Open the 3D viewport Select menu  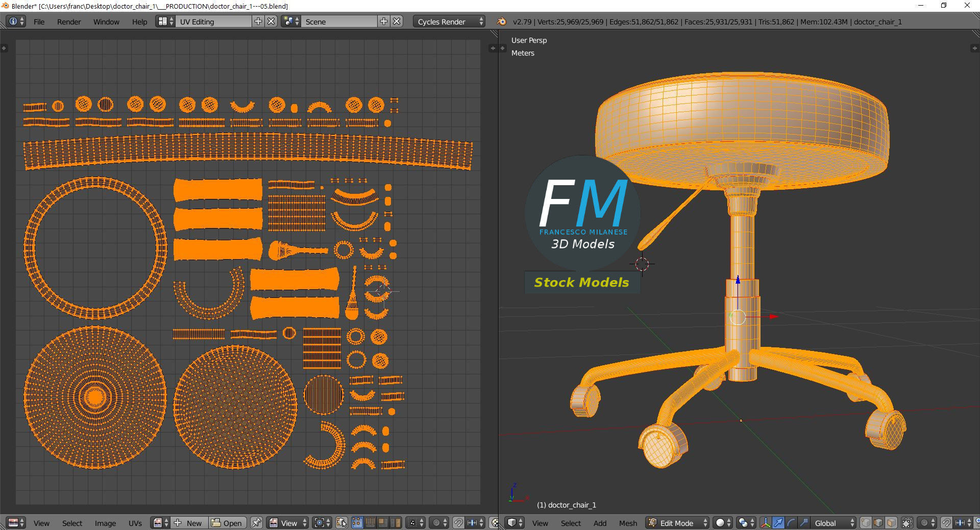click(x=571, y=523)
